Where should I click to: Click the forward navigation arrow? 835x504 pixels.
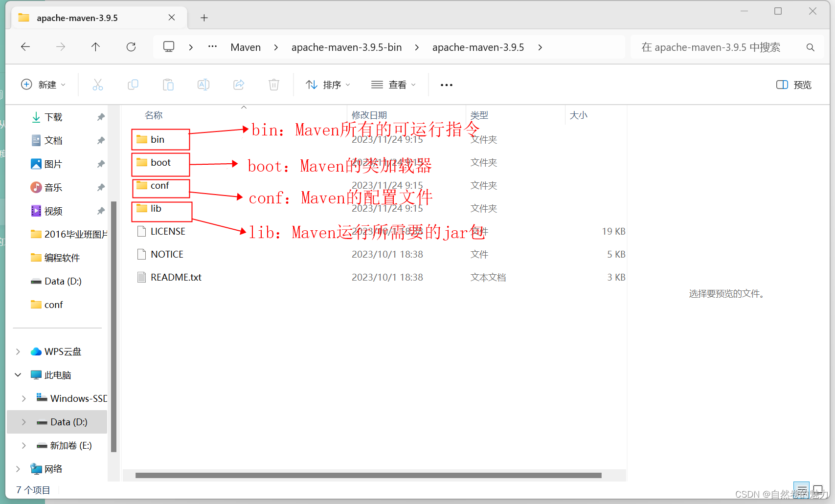coord(61,47)
